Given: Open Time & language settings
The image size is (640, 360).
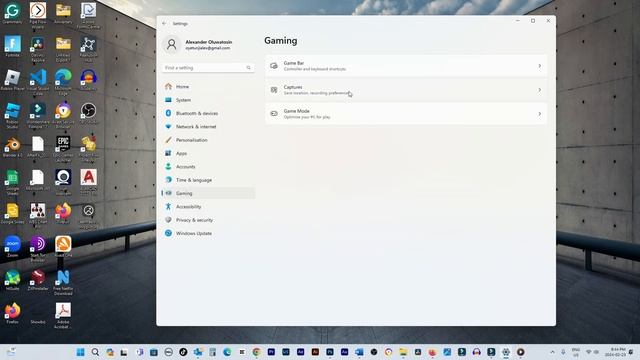Looking at the screenshot, I should coord(209,180).
